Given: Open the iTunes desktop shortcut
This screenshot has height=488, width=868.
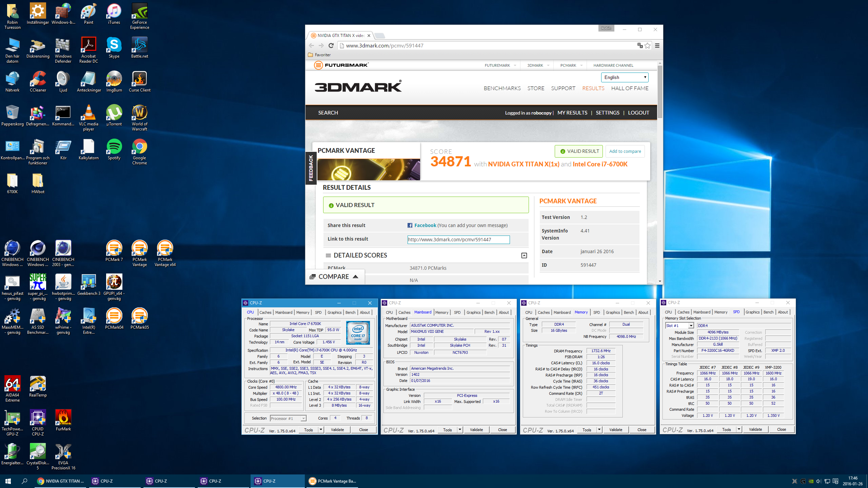Looking at the screenshot, I should (x=114, y=14).
